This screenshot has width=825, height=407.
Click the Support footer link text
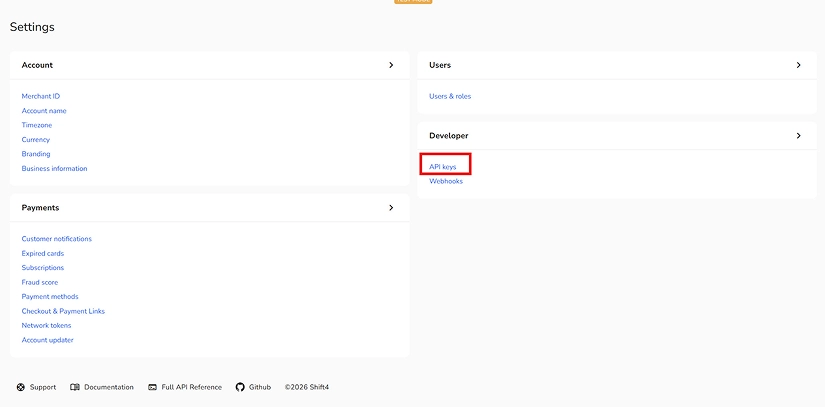43,387
